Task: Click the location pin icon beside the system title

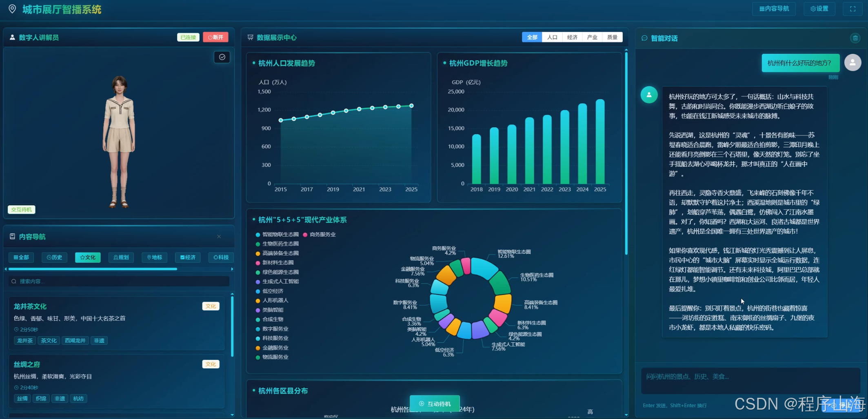Action: click(12, 9)
